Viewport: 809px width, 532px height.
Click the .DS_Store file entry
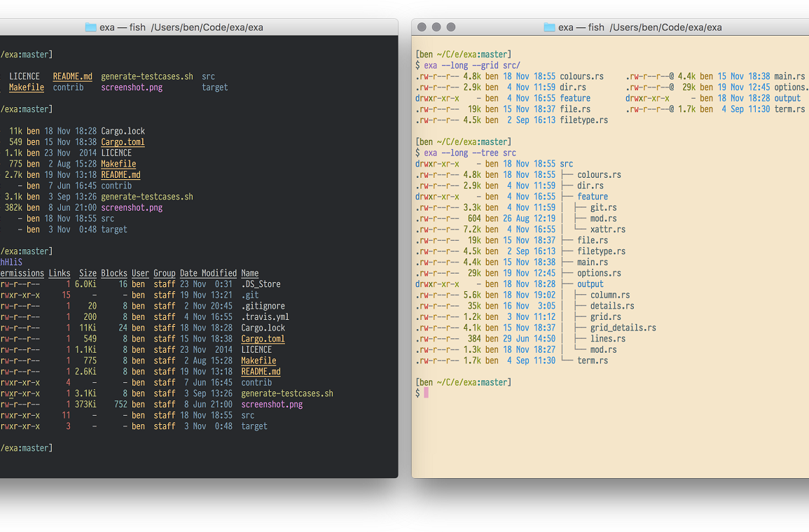(261, 284)
